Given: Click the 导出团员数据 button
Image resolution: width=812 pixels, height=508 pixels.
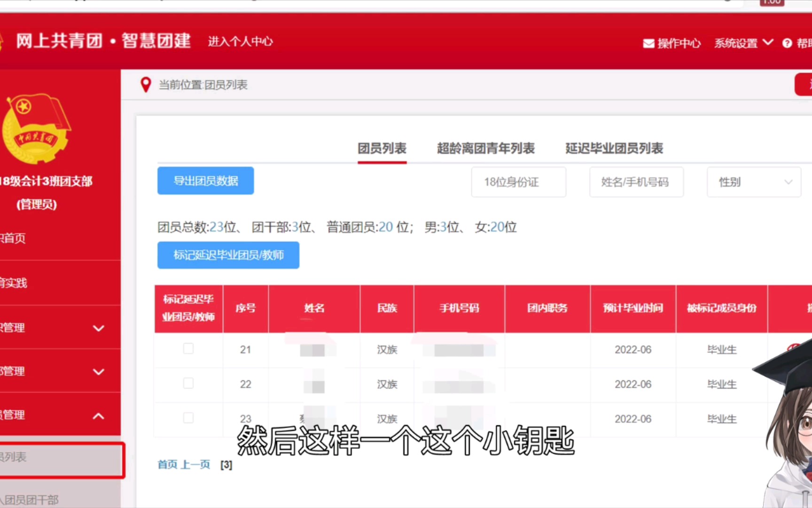Looking at the screenshot, I should point(206,181).
